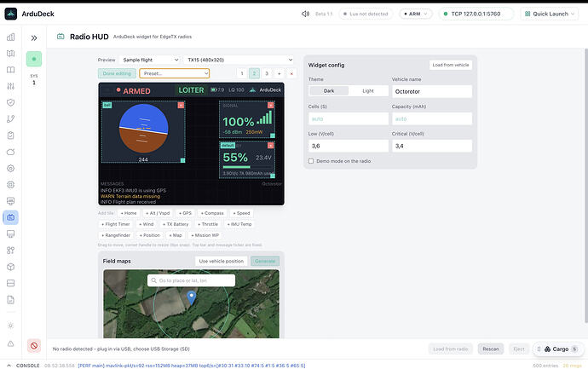Open the clipboard checklist sidebar icon
Screen dimensions: 588x369
click(11, 135)
